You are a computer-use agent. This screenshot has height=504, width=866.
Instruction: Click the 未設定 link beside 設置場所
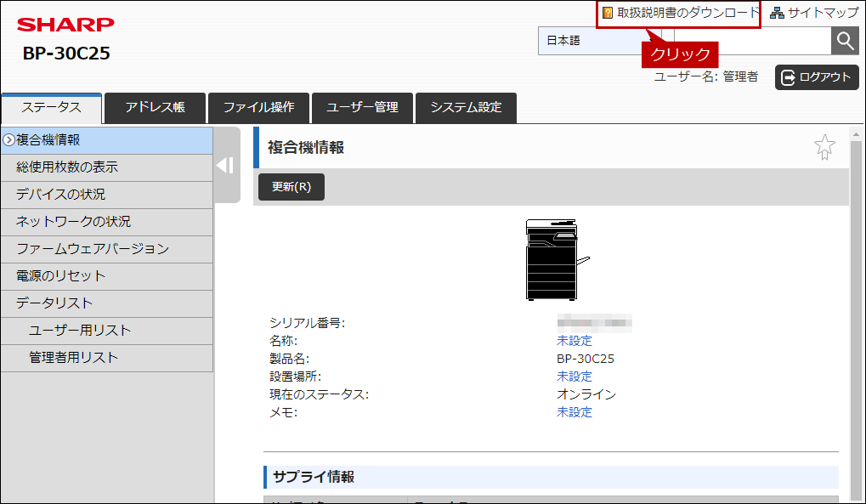point(575,377)
